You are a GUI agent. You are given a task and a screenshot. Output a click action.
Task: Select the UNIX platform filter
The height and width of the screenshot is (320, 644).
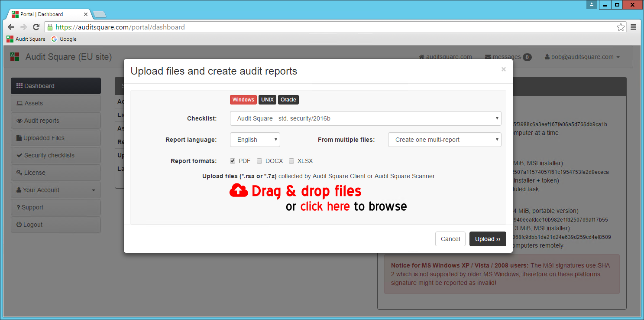click(x=267, y=100)
